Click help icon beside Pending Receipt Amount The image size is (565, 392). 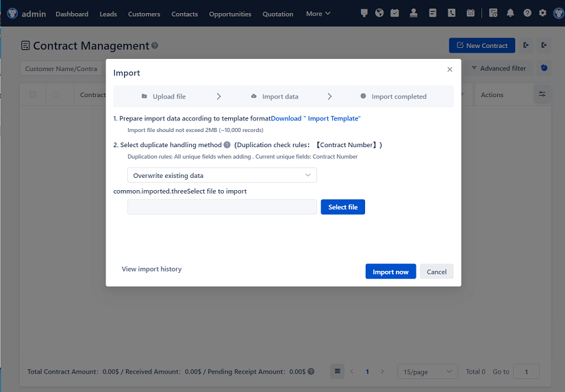coord(311,371)
